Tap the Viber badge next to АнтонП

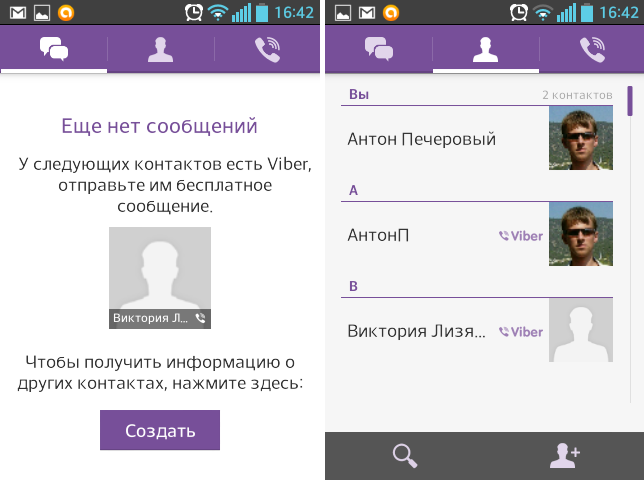pyautogui.click(x=521, y=236)
